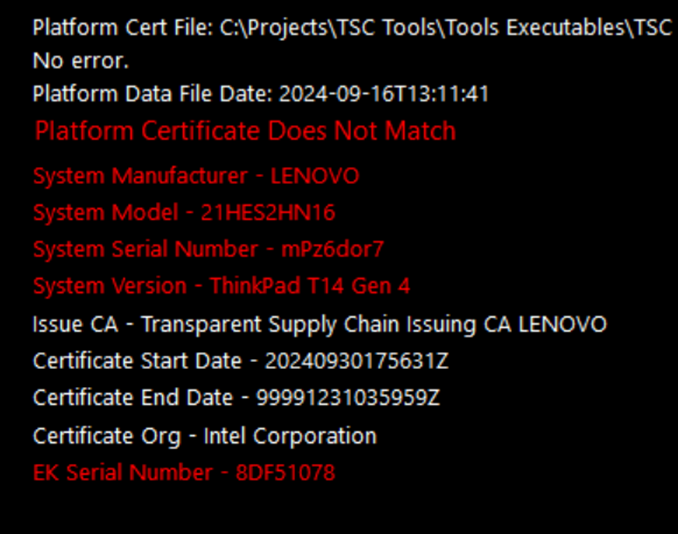
Task: Select the System Manufacturer LENOVO line
Action: pos(196,176)
